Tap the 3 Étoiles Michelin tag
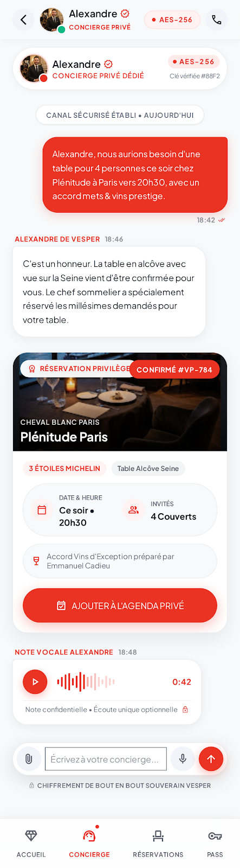Viewport: 240px width, 868px height. (64, 468)
